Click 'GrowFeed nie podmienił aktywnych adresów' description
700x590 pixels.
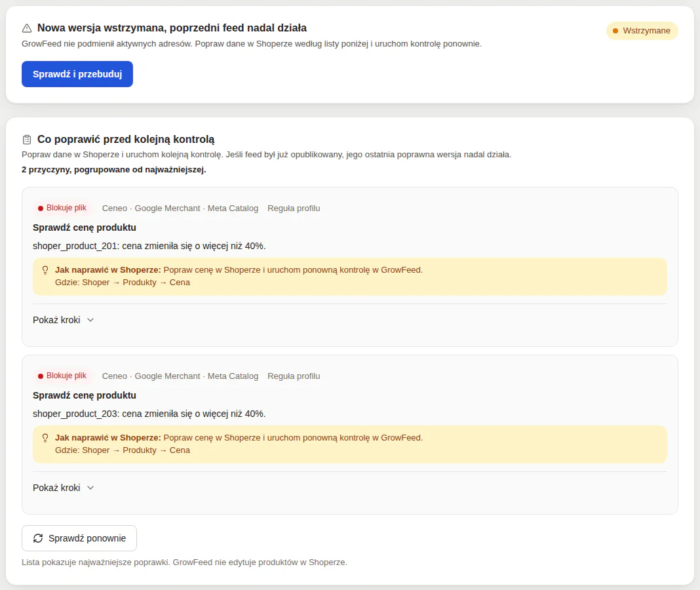pyautogui.click(x=252, y=44)
